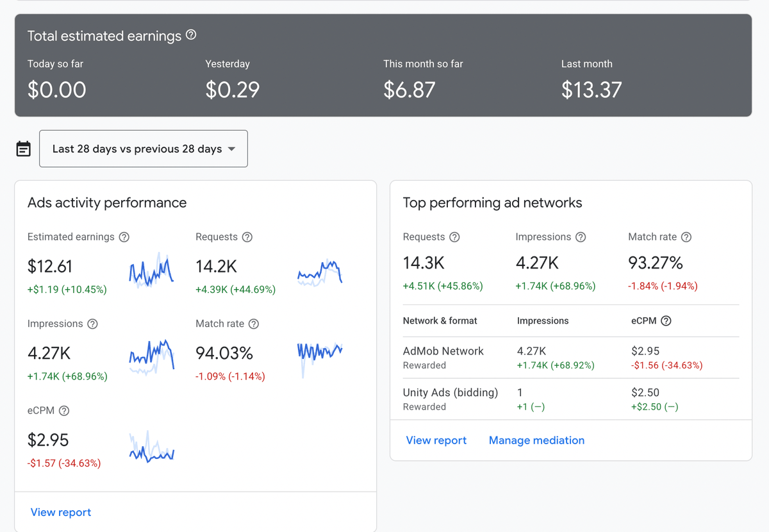Click the Estimated earnings sparkline chart

152,270
